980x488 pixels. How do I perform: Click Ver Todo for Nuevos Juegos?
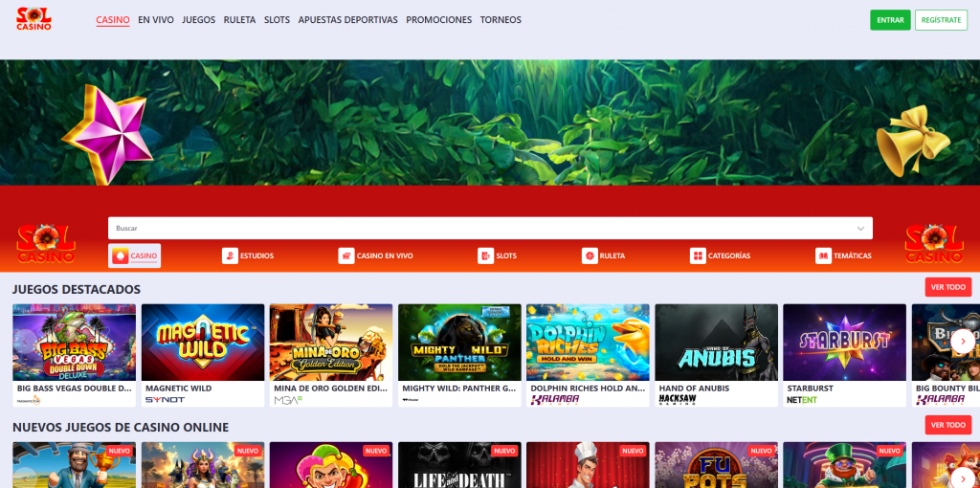[x=948, y=425]
